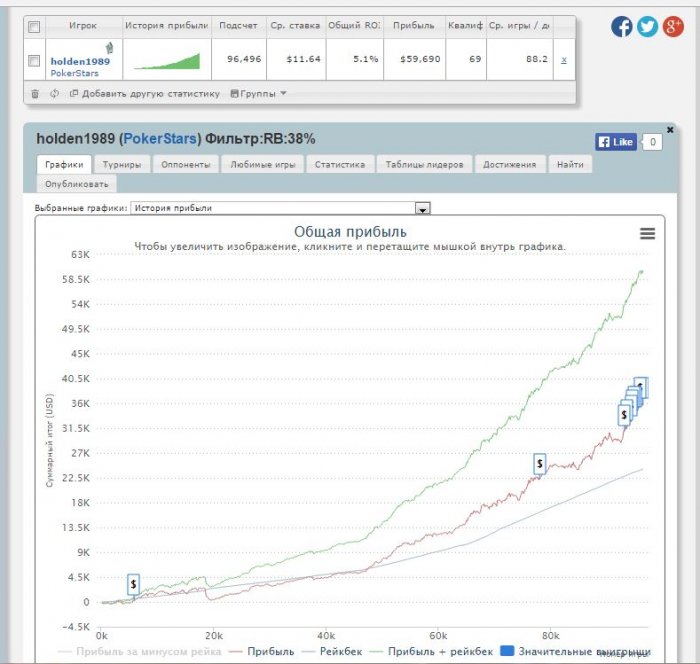This screenshot has height=664, width=700.
Task: Share page via Google Plus icon
Action: pos(673,27)
